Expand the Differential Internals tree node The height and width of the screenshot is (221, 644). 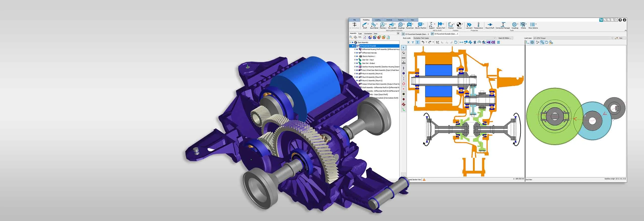[355, 53]
